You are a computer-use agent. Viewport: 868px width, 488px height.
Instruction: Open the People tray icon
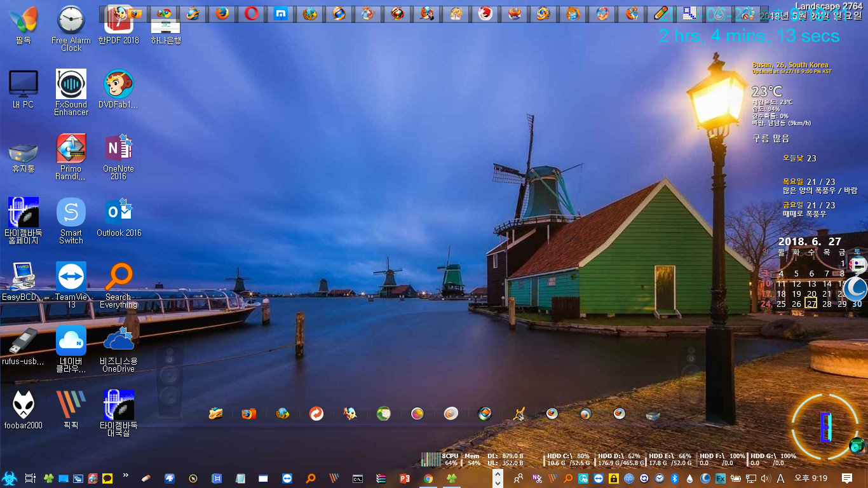click(519, 478)
